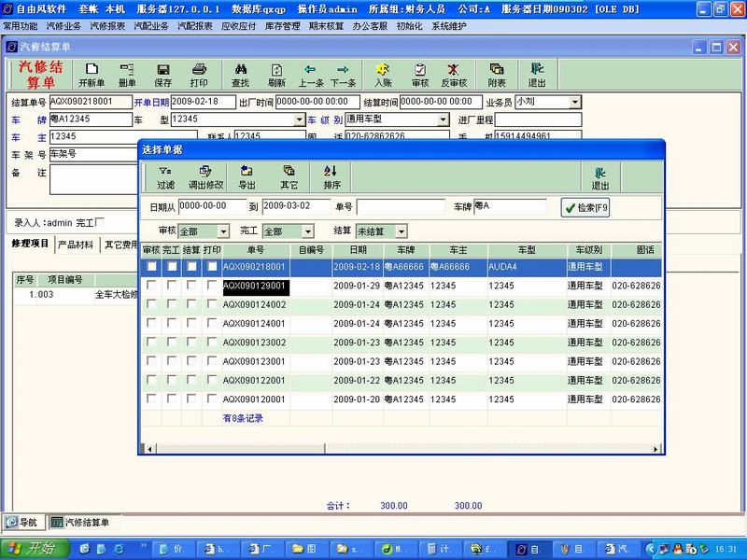Go to next record with 下一条
Viewport: 747px width, 560px height.
pos(343,76)
